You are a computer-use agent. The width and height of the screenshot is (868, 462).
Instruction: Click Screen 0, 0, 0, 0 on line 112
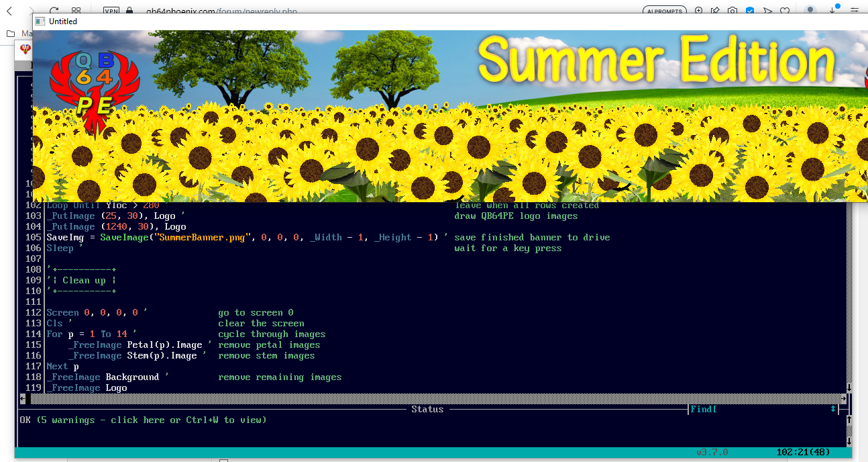[x=92, y=312]
